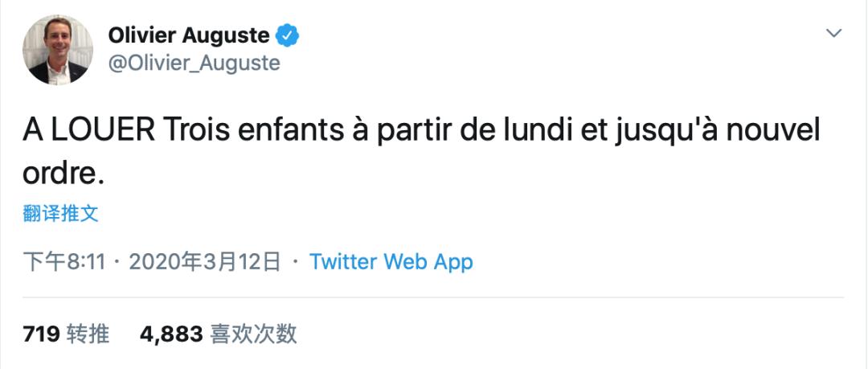Click the words "A LOUER" in tweet
Viewport: 868px width, 369px height.
click(87, 132)
